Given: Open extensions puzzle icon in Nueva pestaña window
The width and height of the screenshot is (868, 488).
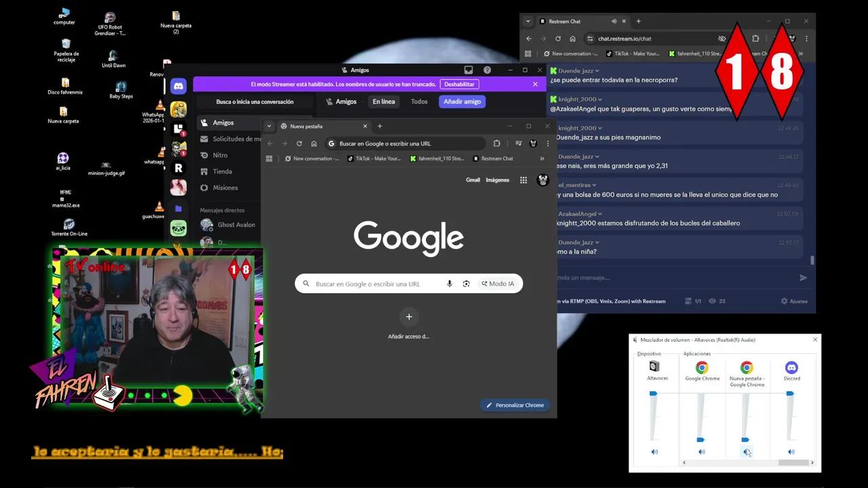Looking at the screenshot, I should pyautogui.click(x=496, y=144).
